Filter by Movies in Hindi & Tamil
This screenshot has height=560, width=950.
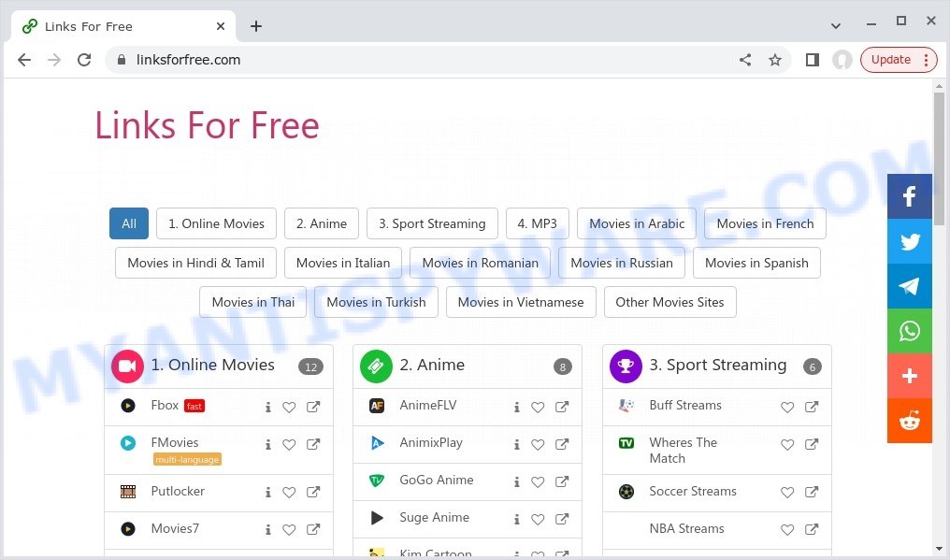(195, 263)
